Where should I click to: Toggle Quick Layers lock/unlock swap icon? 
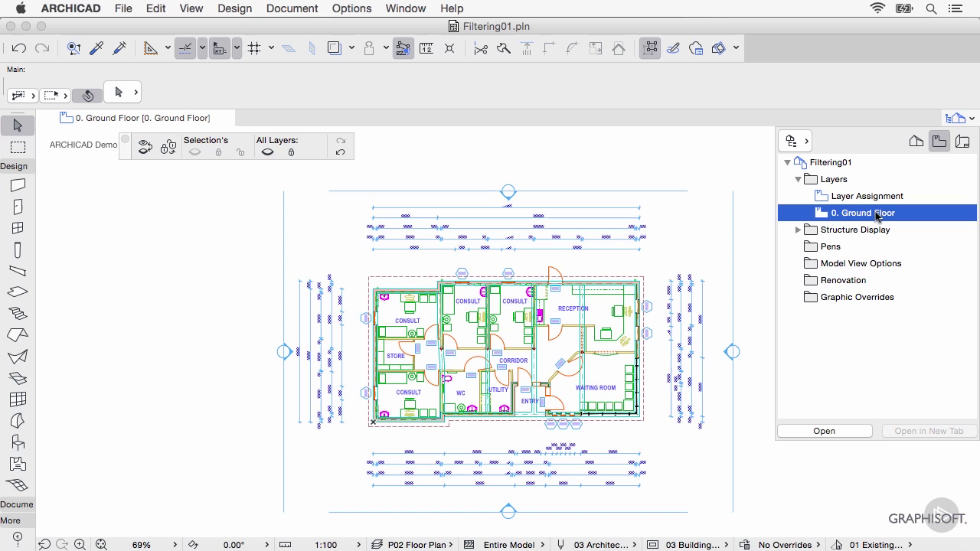coord(168,147)
